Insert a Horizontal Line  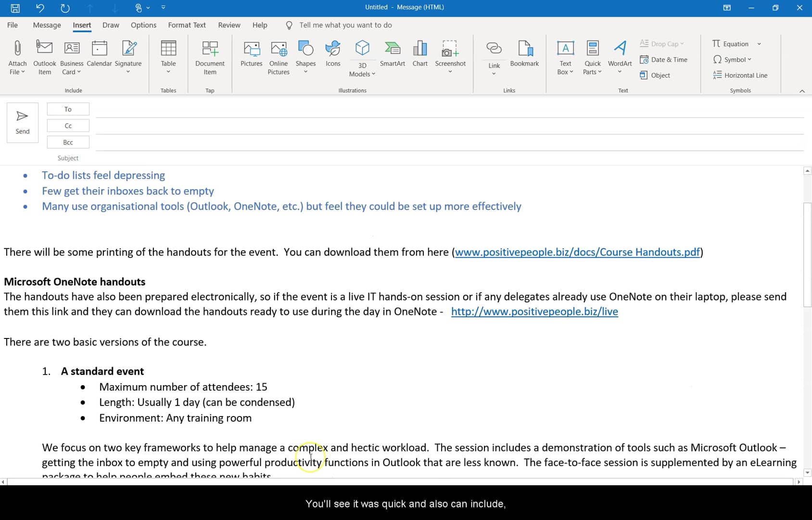click(x=740, y=76)
